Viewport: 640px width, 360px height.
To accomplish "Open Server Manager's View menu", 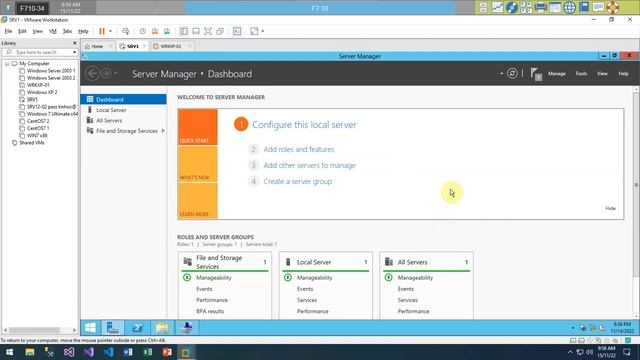I will click(602, 73).
